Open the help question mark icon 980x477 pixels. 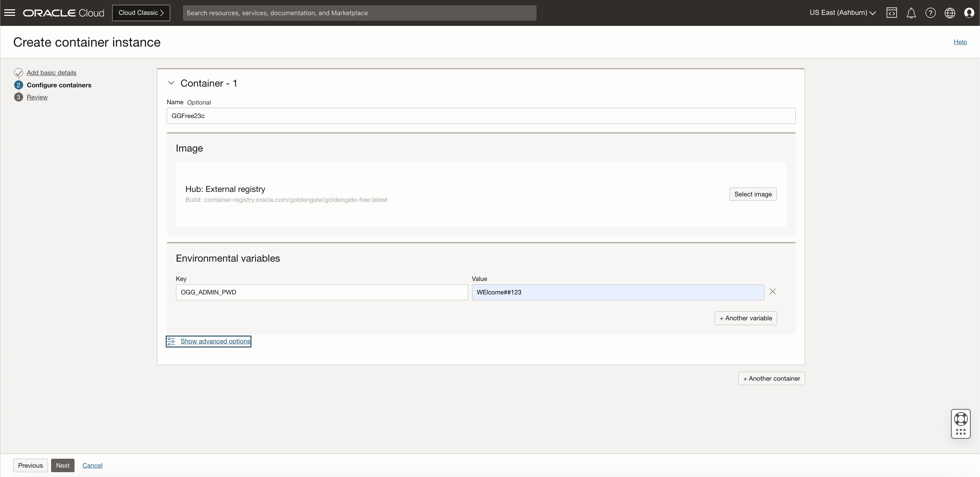coord(931,12)
